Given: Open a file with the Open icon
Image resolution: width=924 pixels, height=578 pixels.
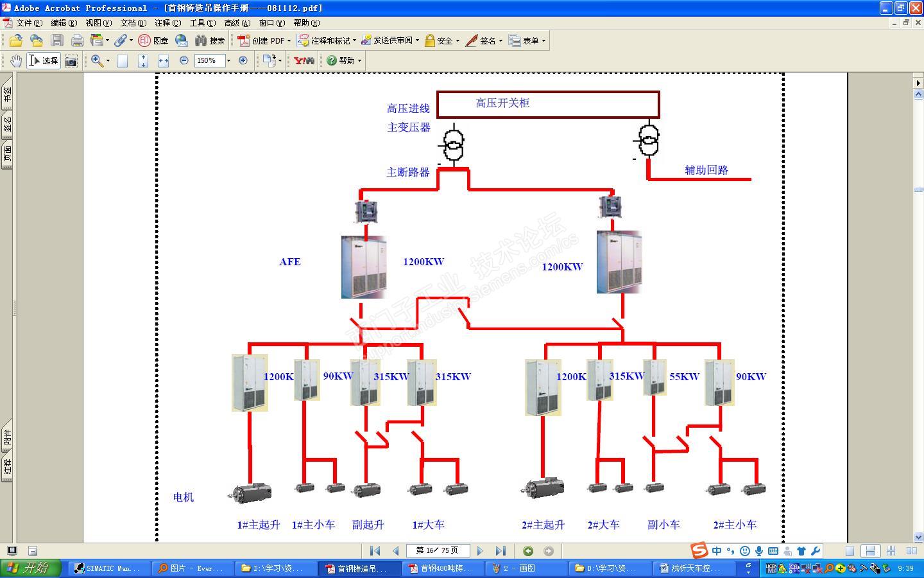Looking at the screenshot, I should coord(15,40).
